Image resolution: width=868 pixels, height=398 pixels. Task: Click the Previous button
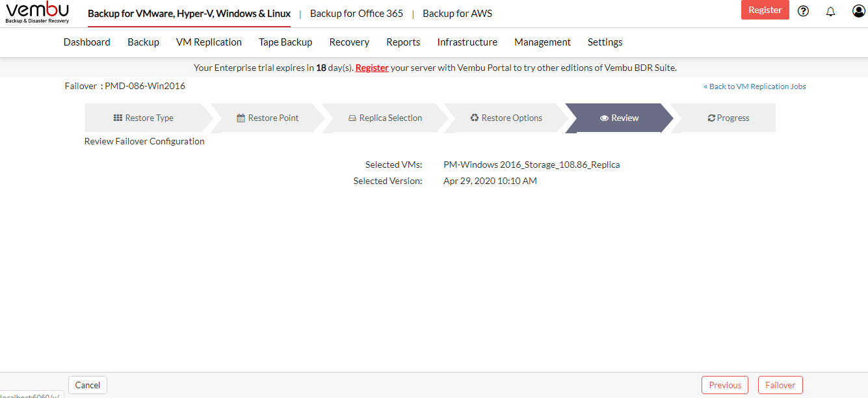725,385
